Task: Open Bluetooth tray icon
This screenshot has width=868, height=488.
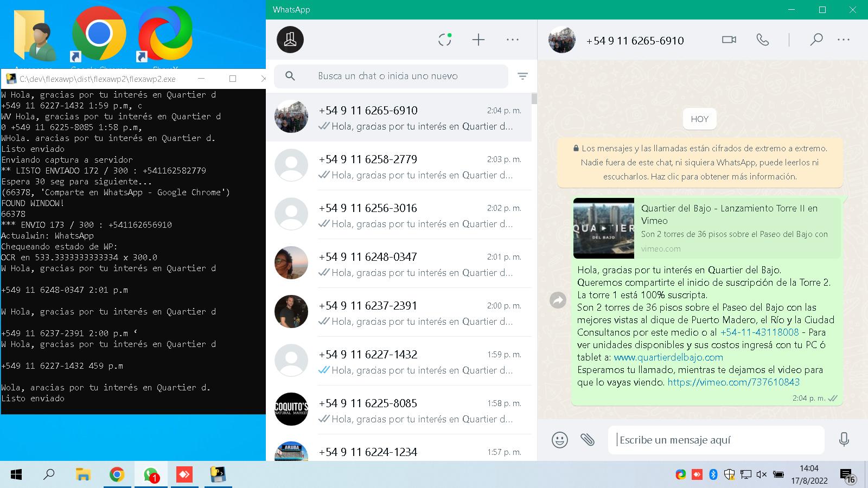Action: [713, 475]
